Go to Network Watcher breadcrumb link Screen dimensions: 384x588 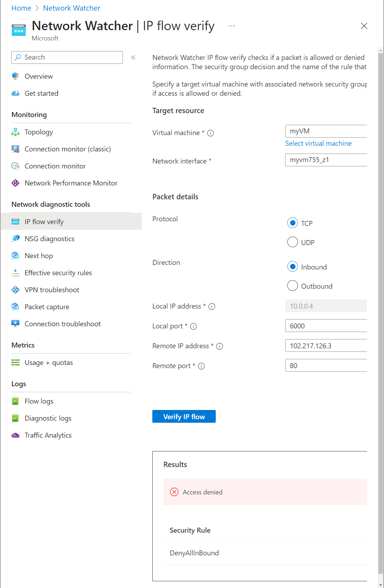[x=72, y=8]
